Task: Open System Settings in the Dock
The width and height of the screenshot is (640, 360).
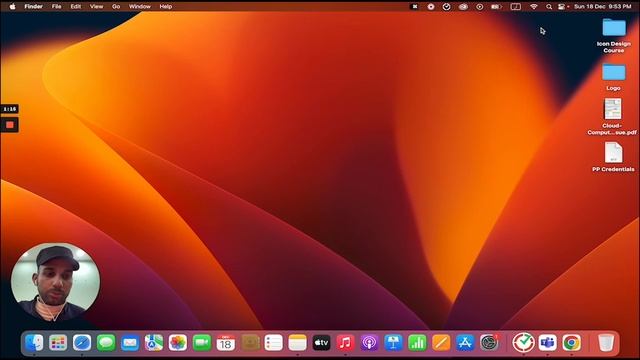Action: tap(489, 343)
